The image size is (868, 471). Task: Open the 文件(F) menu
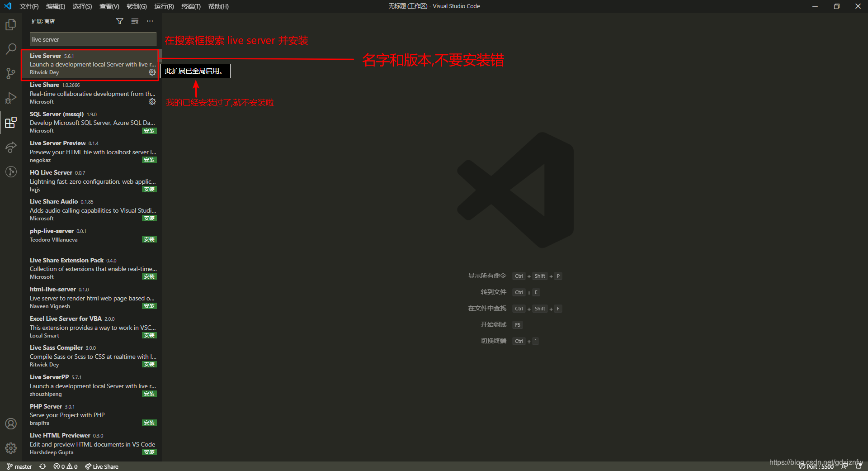pyautogui.click(x=29, y=6)
